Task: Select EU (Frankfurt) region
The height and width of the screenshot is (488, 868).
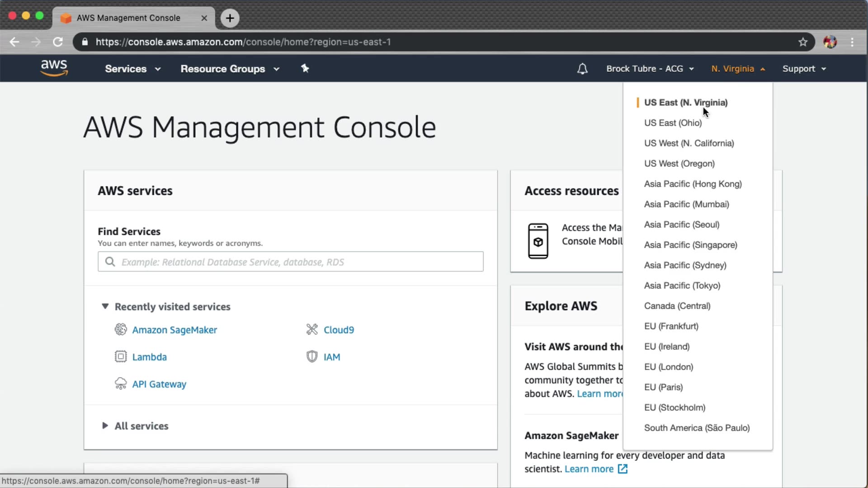Action: point(671,326)
